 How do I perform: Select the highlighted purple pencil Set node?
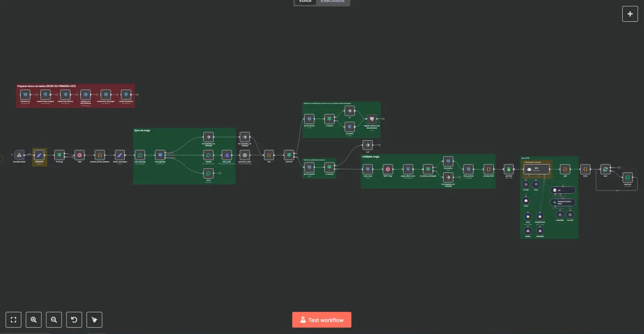(39, 155)
